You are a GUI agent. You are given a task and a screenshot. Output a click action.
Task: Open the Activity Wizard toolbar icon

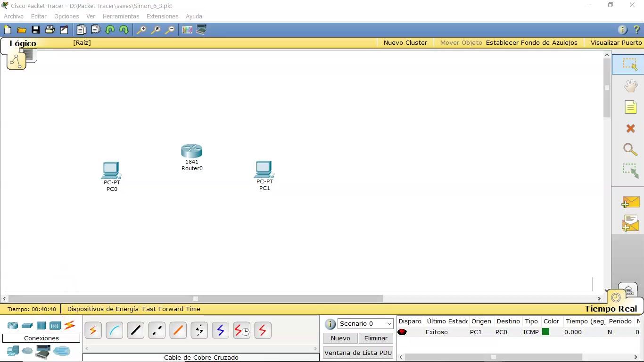click(64, 30)
